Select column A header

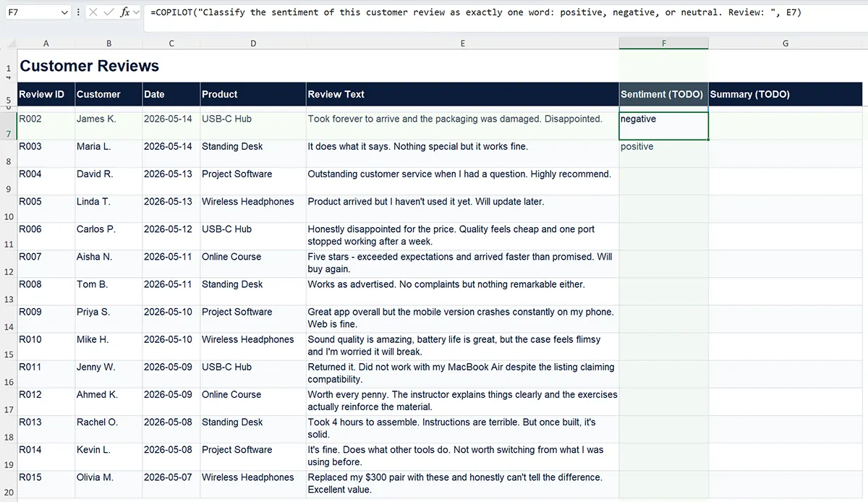coord(46,43)
